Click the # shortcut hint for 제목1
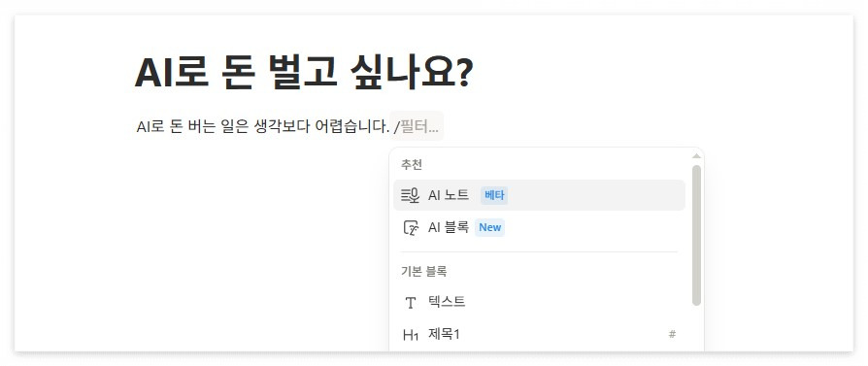This screenshot has width=868, height=366. 672,334
